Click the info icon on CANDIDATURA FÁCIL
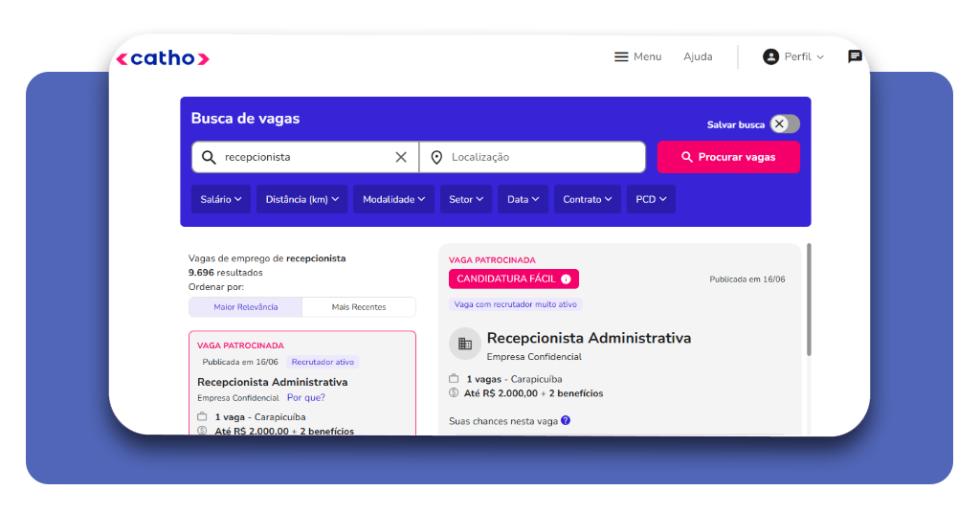980x513 pixels. point(566,279)
